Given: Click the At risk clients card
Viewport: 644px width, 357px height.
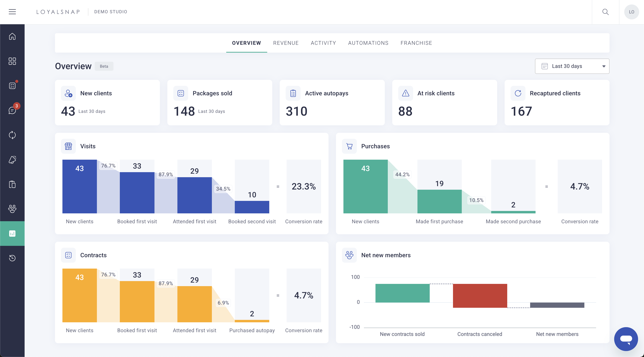Looking at the screenshot, I should (444, 103).
